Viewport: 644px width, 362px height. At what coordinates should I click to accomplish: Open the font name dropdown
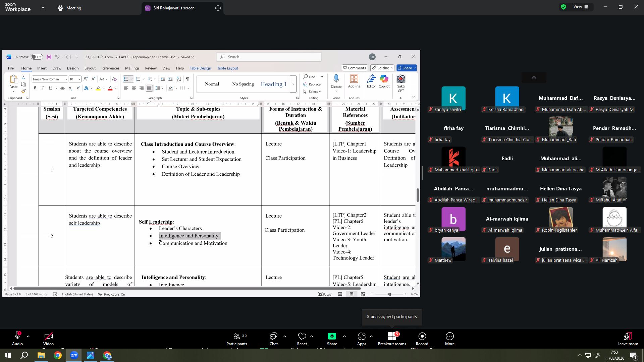click(66, 79)
